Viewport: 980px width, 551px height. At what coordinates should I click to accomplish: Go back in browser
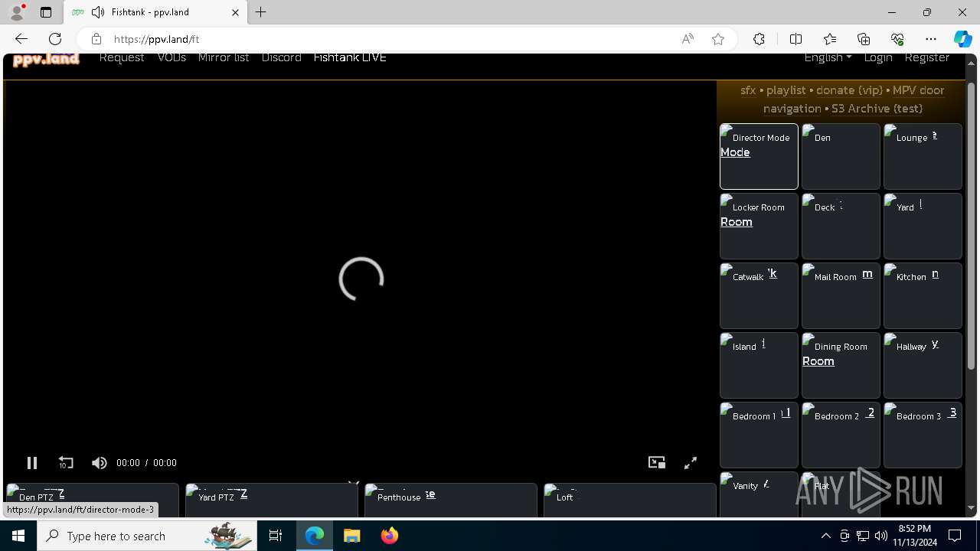tap(21, 39)
